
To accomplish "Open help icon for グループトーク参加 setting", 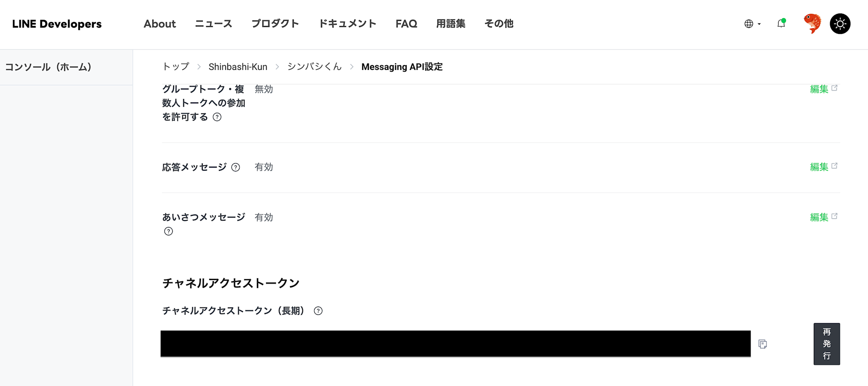I will pyautogui.click(x=217, y=117).
